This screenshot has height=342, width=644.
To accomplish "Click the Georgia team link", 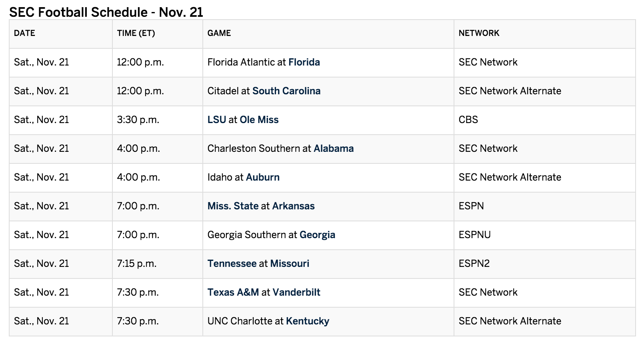I will pos(317,235).
